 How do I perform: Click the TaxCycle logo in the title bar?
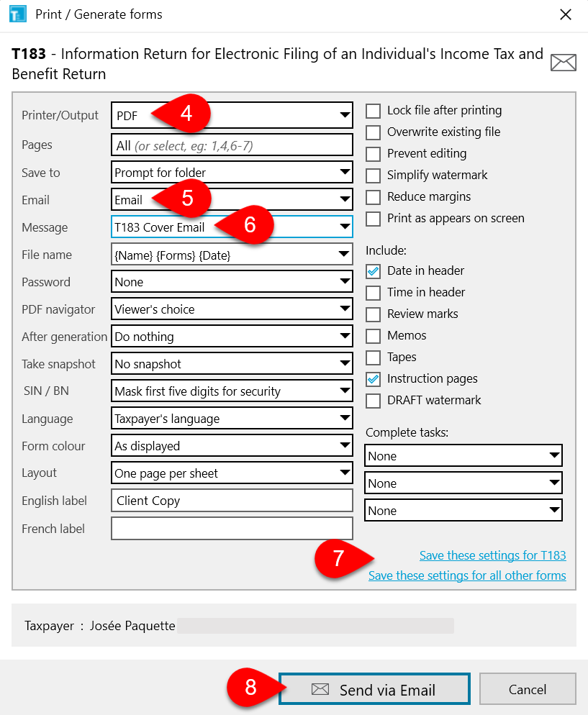coord(17,14)
